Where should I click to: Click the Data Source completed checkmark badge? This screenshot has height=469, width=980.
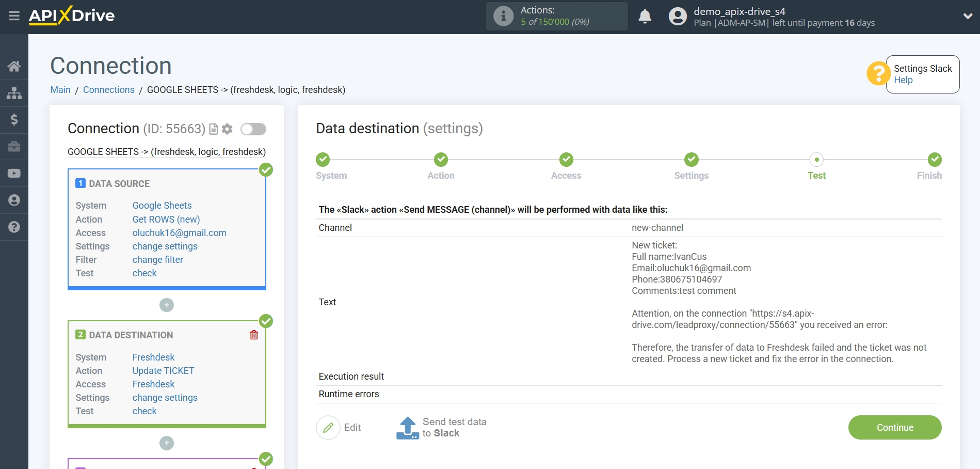tap(266, 170)
